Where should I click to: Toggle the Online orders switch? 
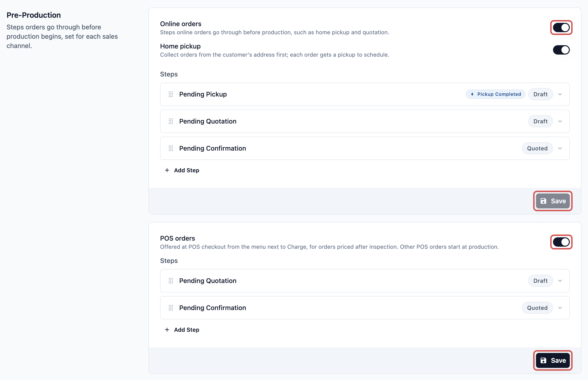click(561, 28)
